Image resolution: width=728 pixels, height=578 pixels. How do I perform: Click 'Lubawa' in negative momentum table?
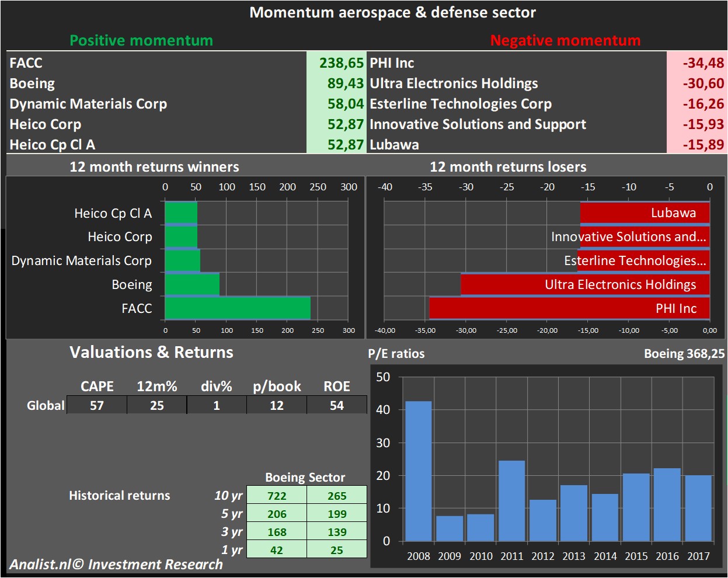tap(394, 145)
